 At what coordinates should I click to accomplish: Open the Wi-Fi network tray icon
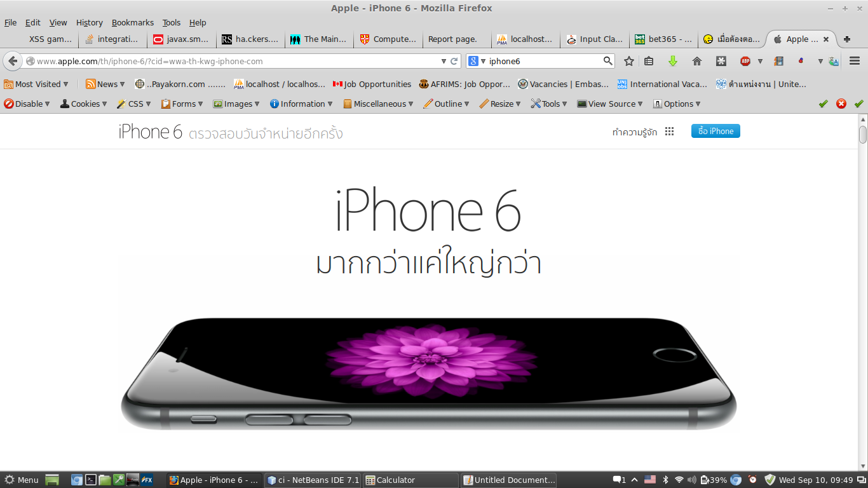pyautogui.click(x=679, y=480)
